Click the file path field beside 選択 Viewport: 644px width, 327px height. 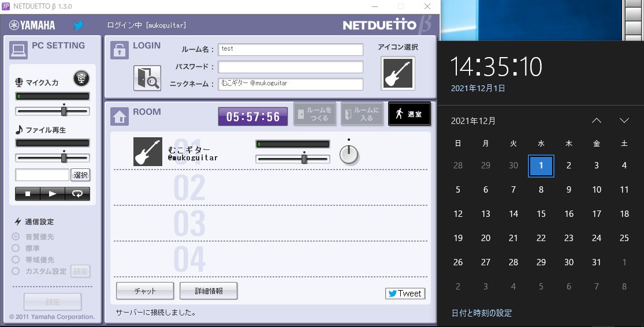pyautogui.click(x=42, y=175)
